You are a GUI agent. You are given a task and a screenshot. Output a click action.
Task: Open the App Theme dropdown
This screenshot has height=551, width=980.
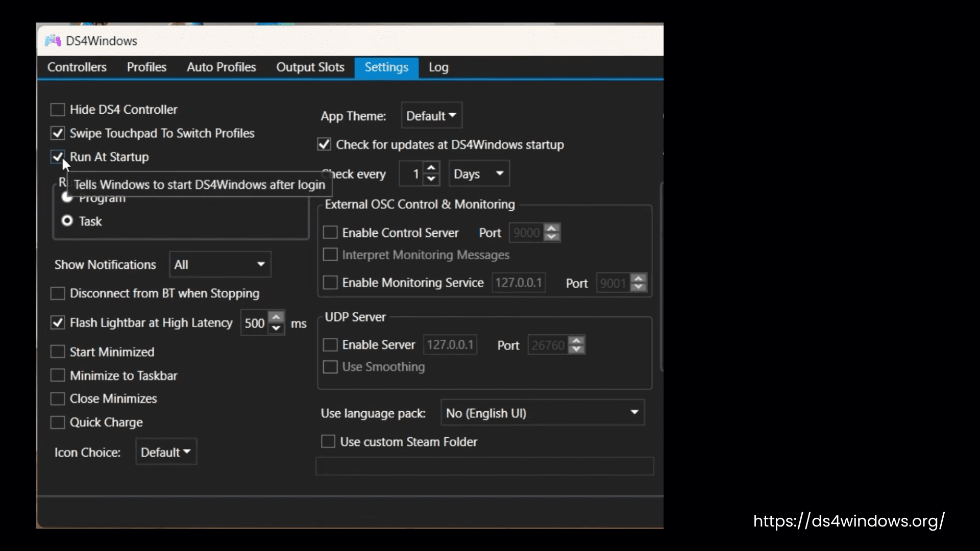(432, 116)
